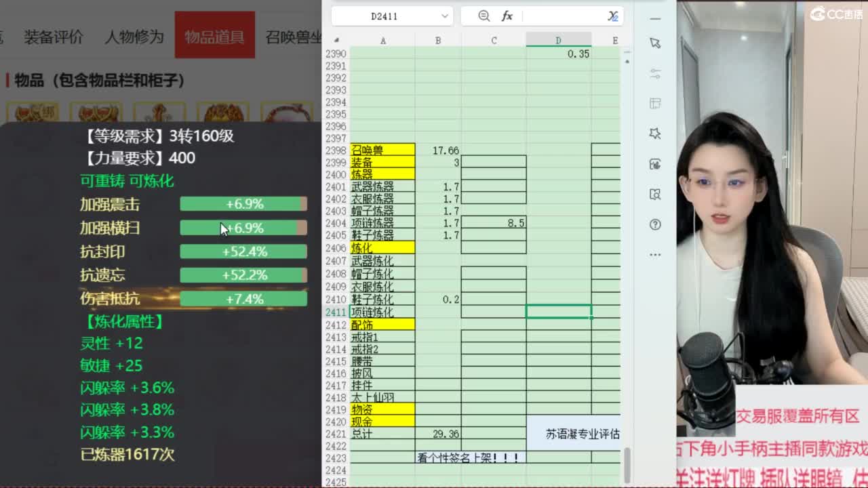
Task: Click the scrollbar up arrow in spreadsheet
Action: pyautogui.click(x=627, y=62)
